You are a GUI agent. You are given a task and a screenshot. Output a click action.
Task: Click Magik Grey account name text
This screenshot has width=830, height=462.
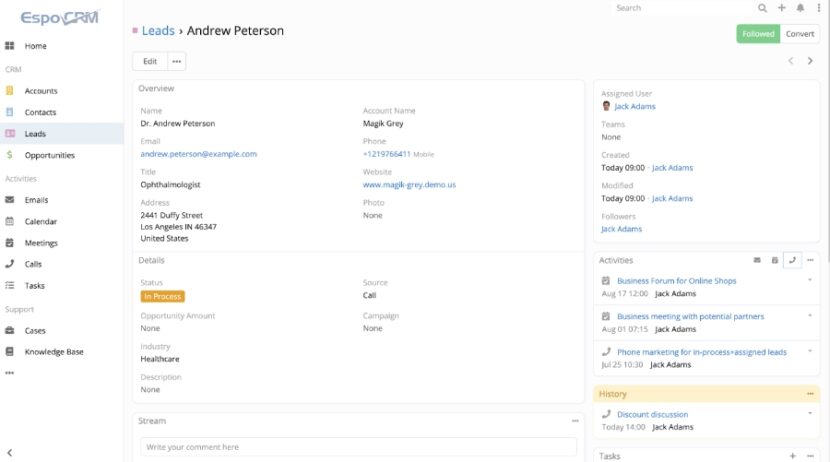pos(383,123)
